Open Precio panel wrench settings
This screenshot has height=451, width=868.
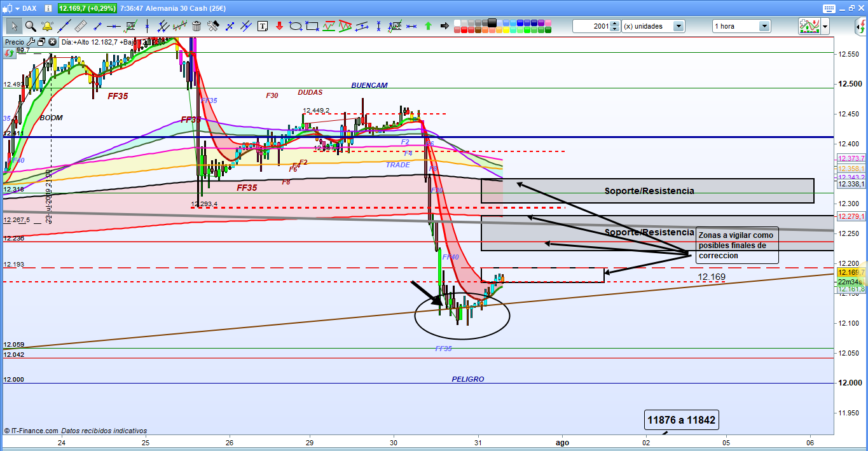coord(31,42)
